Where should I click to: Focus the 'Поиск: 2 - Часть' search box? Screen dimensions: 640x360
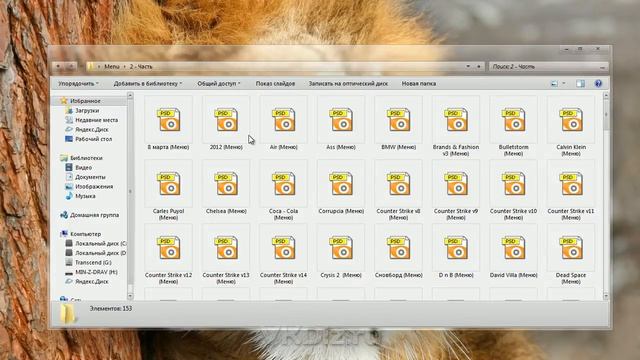pos(549,67)
